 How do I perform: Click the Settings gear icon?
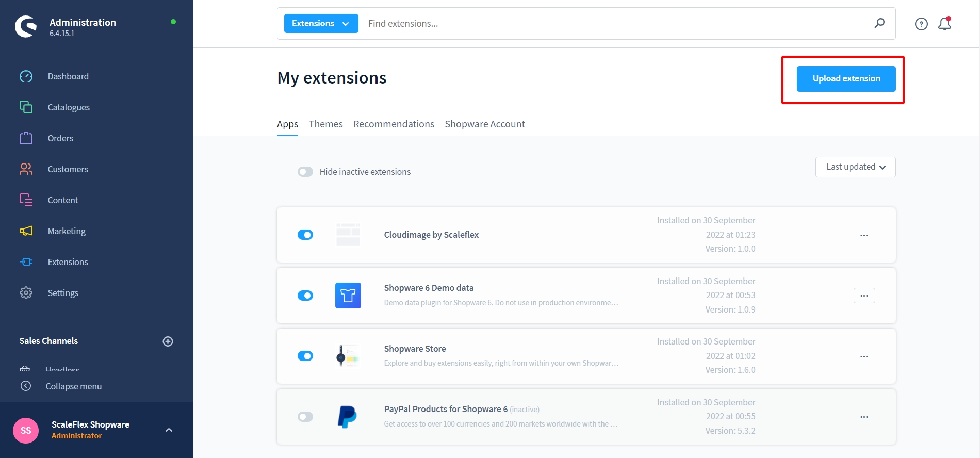pyautogui.click(x=26, y=293)
